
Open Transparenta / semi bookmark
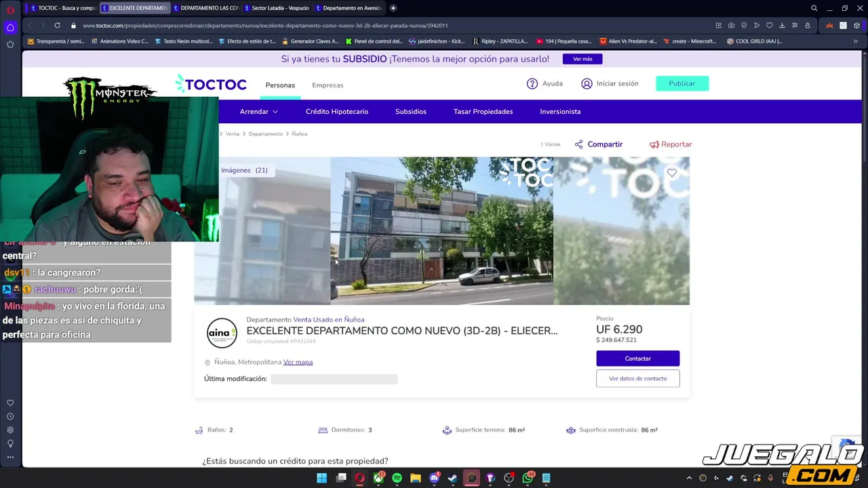click(x=56, y=41)
